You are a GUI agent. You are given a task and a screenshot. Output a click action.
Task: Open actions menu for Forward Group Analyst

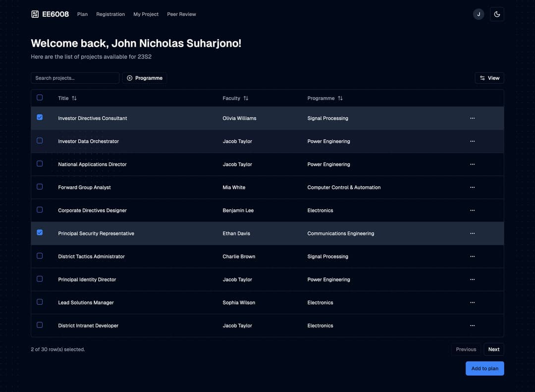coord(472,187)
